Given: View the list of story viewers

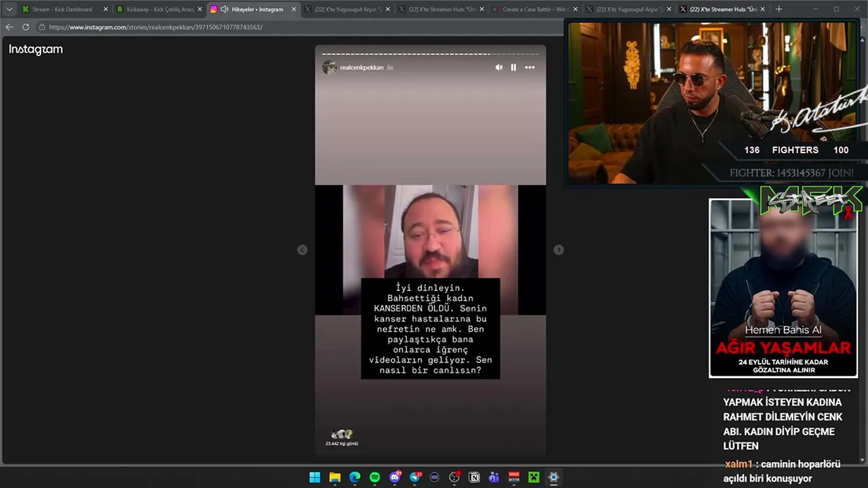Looking at the screenshot, I should 342,438.
